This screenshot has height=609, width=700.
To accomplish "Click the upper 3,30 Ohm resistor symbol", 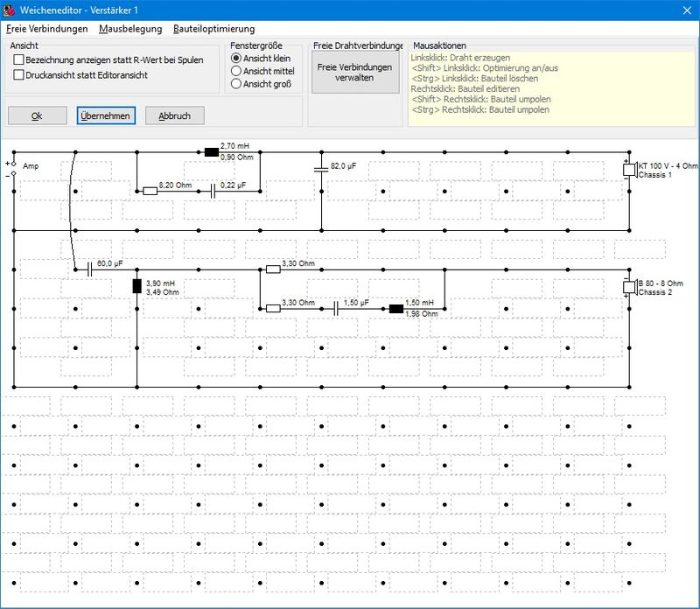I will [x=273, y=269].
